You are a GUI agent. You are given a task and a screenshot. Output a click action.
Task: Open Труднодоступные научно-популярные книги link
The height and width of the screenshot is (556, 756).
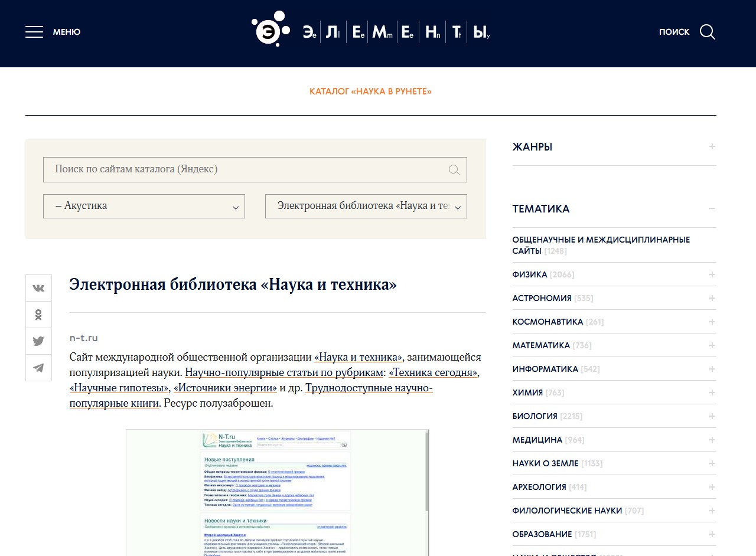click(251, 395)
